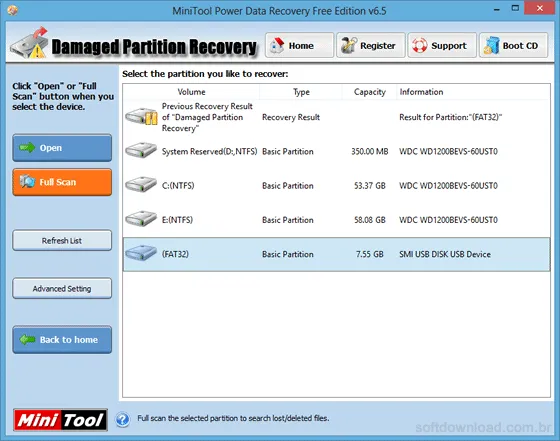Click the C:(NTFS) drive icon
Screen dimensions: 560x441
pos(141,185)
